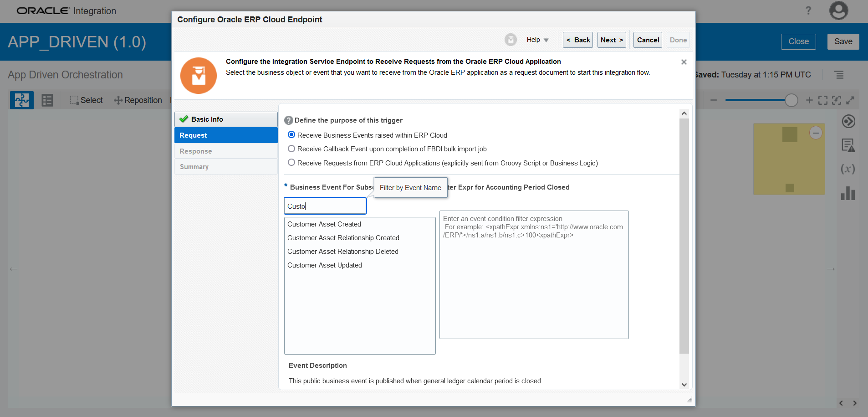Select Receive Business Events raised within ERP Cloud
This screenshot has width=868, height=417.
click(291, 135)
